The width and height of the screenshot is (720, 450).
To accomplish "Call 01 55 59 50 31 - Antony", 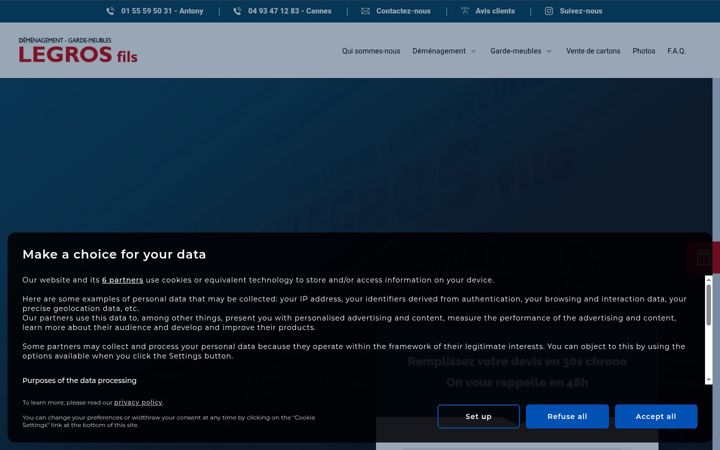I will 162,11.
